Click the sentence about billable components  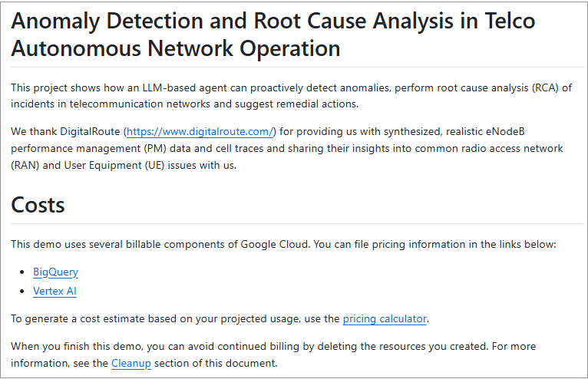tap(282, 244)
